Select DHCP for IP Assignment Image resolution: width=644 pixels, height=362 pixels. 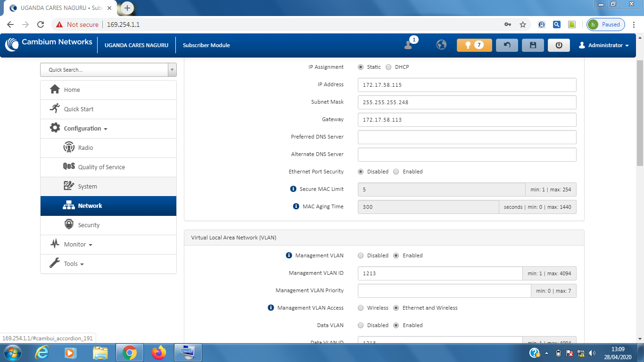tap(388, 67)
